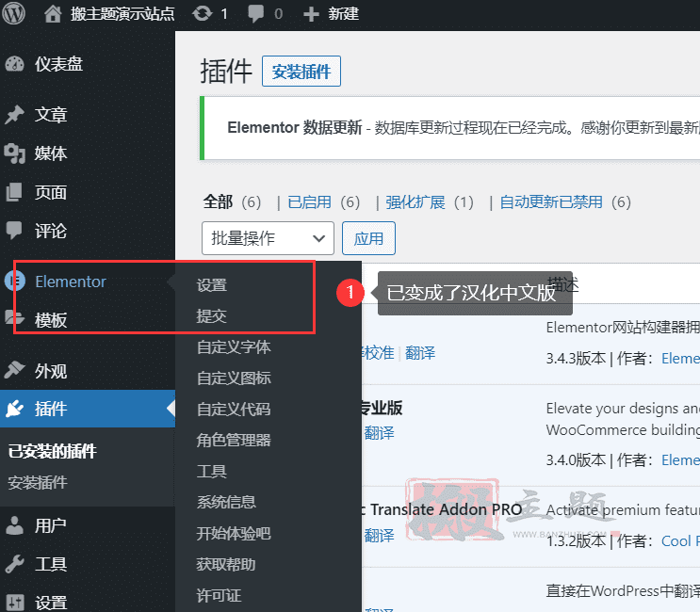Click the WordPress logo icon
The width and height of the screenshot is (700, 612).
tap(13, 14)
